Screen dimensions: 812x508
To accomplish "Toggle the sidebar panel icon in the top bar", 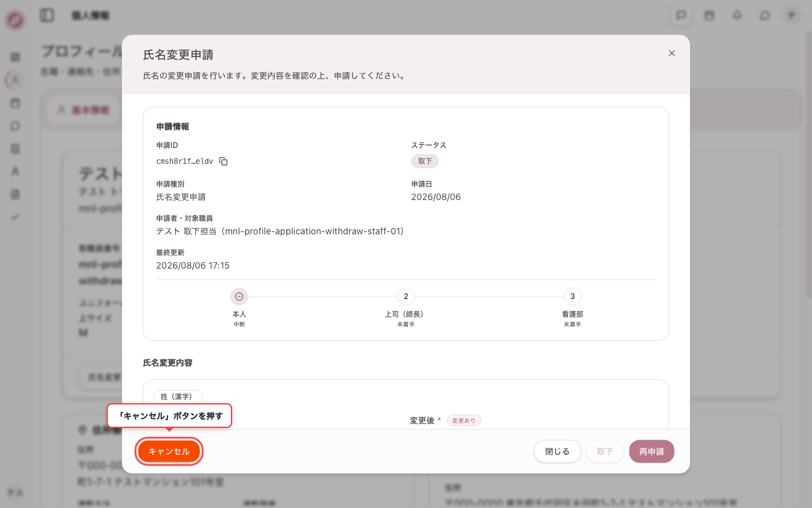I will pos(47,15).
